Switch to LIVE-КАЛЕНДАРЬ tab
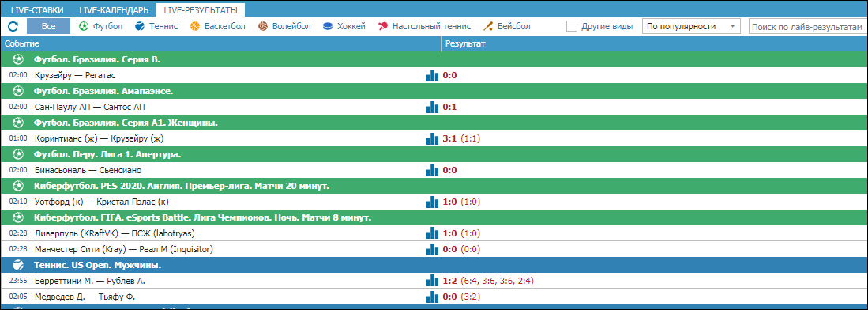Image resolution: width=868 pixels, height=310 pixels. pos(114,10)
